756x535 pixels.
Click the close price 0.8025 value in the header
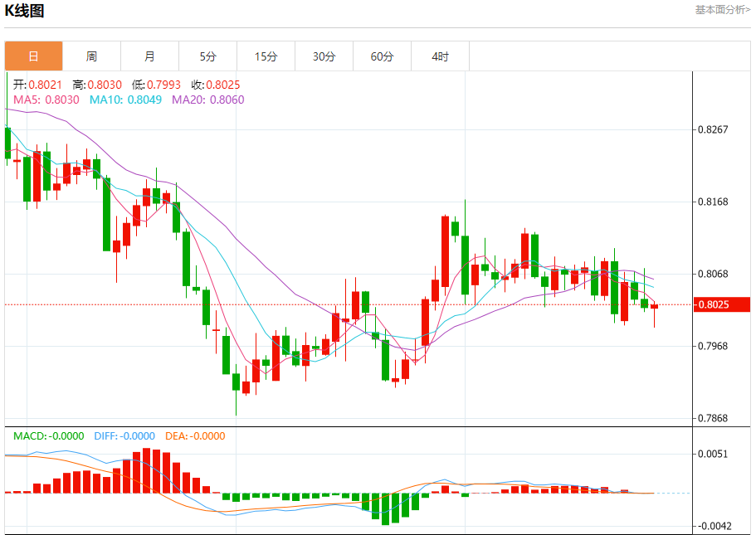click(x=223, y=85)
